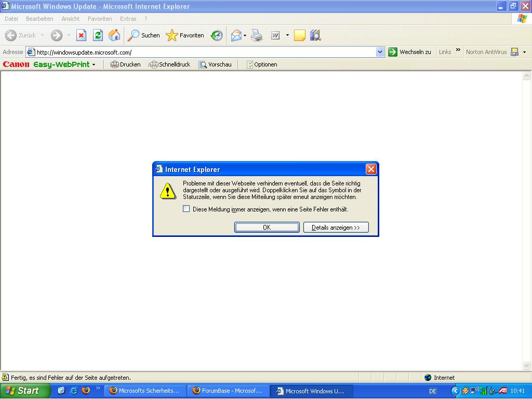Click OK in the Internet Explorer dialog
The width and height of the screenshot is (532, 399).
point(267,228)
